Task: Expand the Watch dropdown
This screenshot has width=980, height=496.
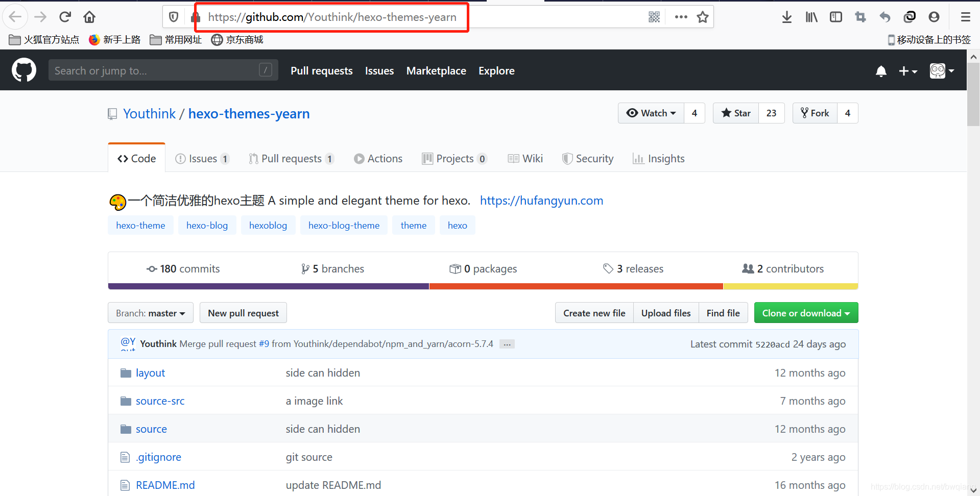Action: 651,113
